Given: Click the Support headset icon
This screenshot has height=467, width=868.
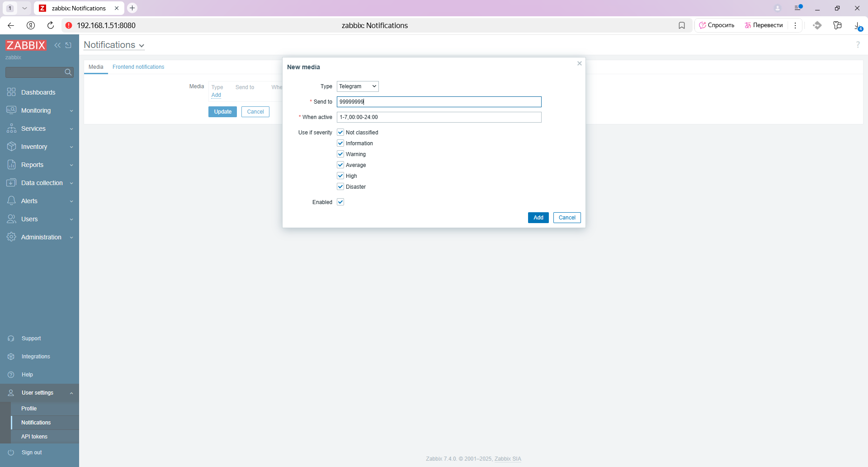Looking at the screenshot, I should pos(11,338).
